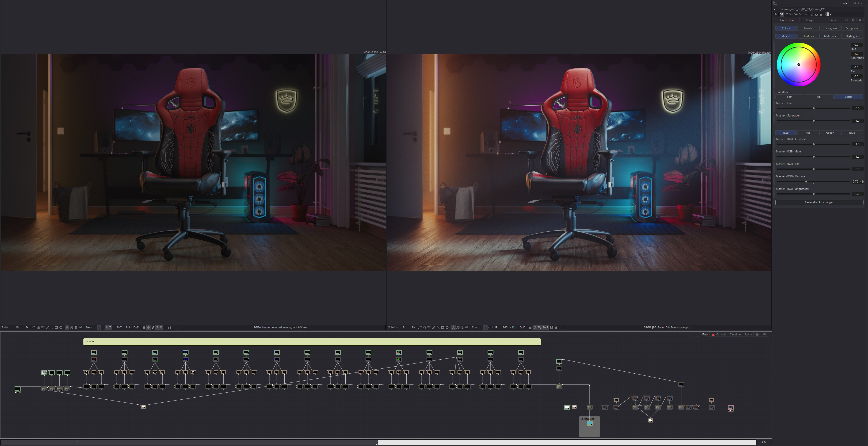868x446 pixels.
Task: Click the RGB channel circles icon, right viewer
Action: [x=485, y=327]
